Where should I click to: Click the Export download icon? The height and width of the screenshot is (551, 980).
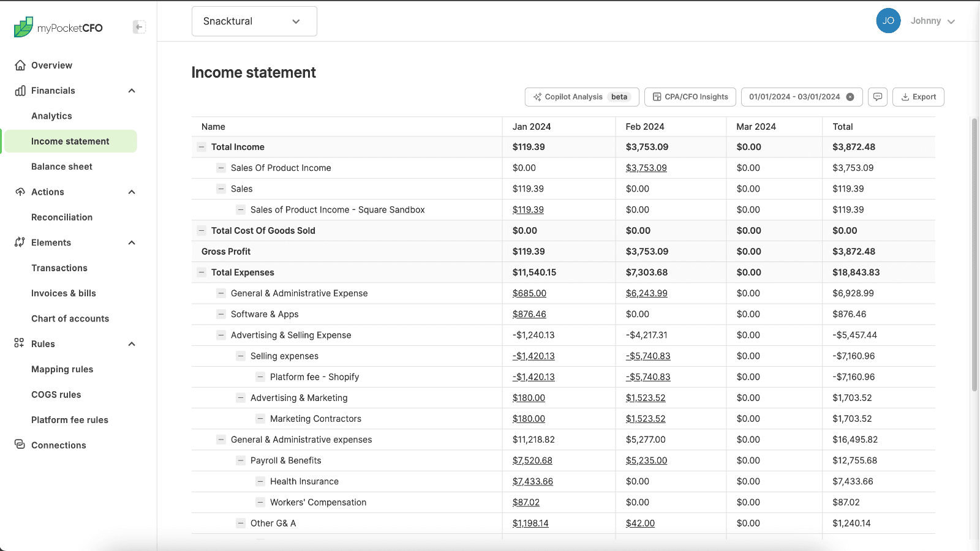coord(905,97)
